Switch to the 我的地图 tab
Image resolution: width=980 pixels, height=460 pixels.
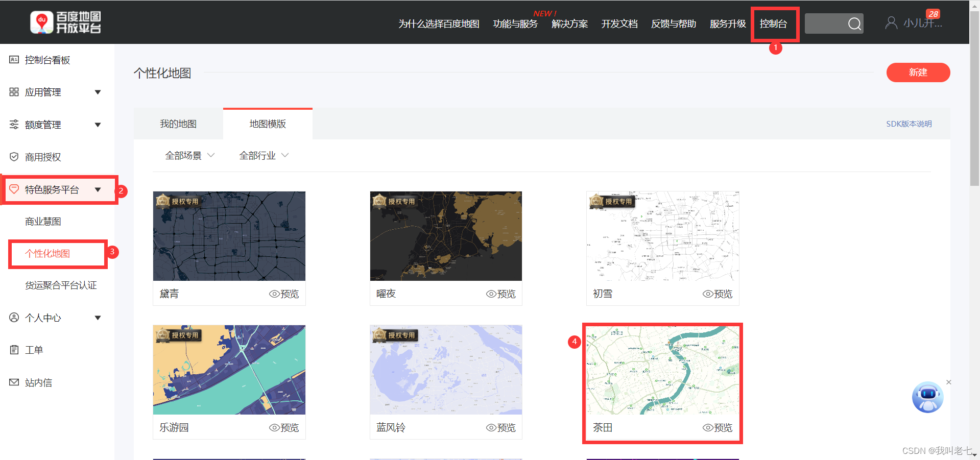coord(178,124)
